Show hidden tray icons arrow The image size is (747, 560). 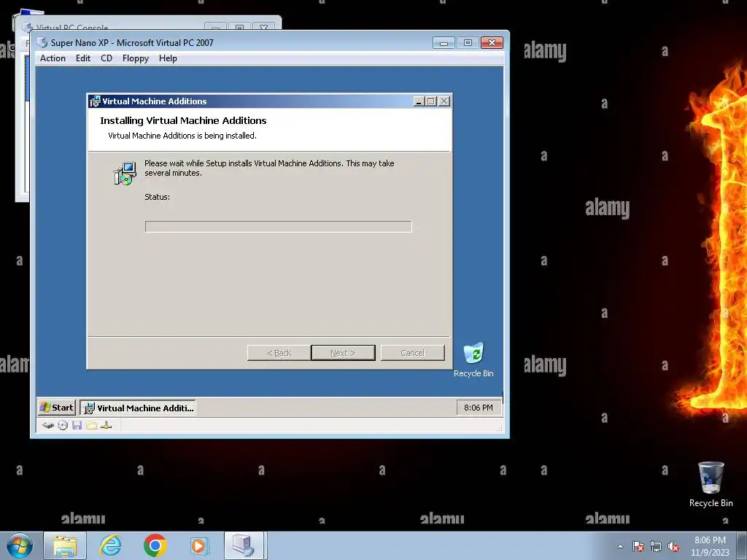coord(620,546)
